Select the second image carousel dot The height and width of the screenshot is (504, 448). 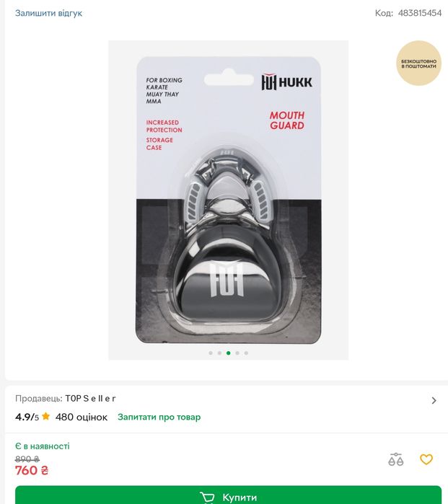point(219,353)
